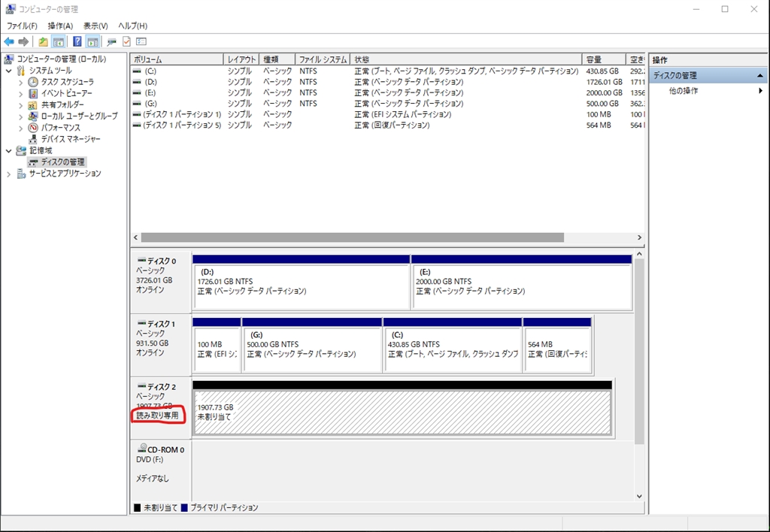
Task: Click the disk view scroll down arrow
Action: coord(639,496)
